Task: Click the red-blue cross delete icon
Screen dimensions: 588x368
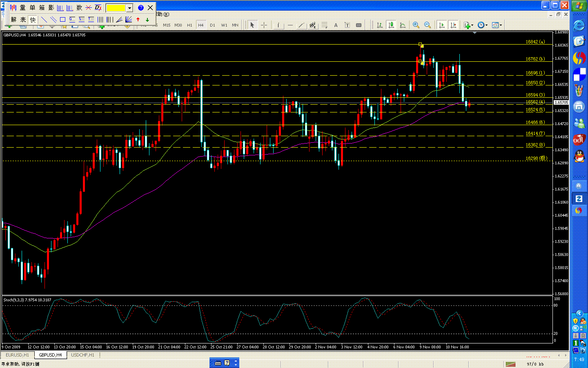Action: click(x=89, y=8)
